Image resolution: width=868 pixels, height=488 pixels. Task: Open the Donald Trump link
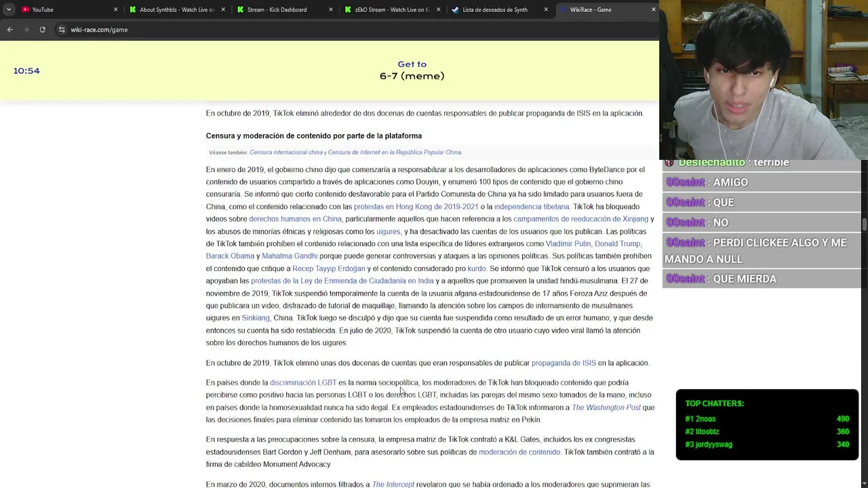pos(617,244)
